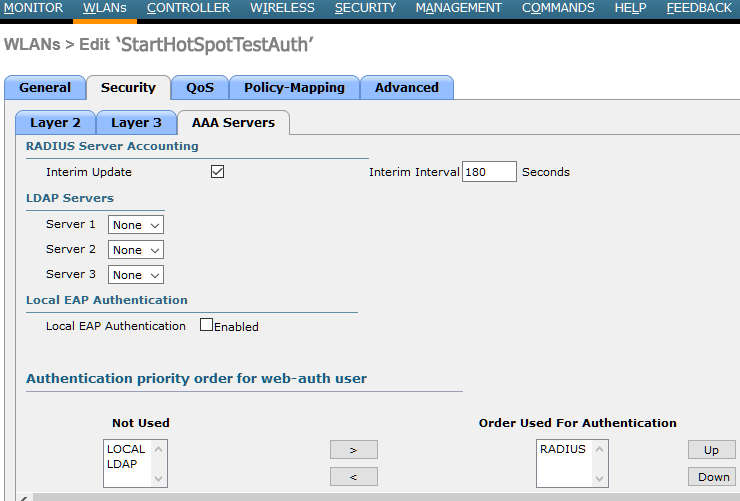Open the QoS tab
Screen dimensions: 740x501
[x=199, y=88]
